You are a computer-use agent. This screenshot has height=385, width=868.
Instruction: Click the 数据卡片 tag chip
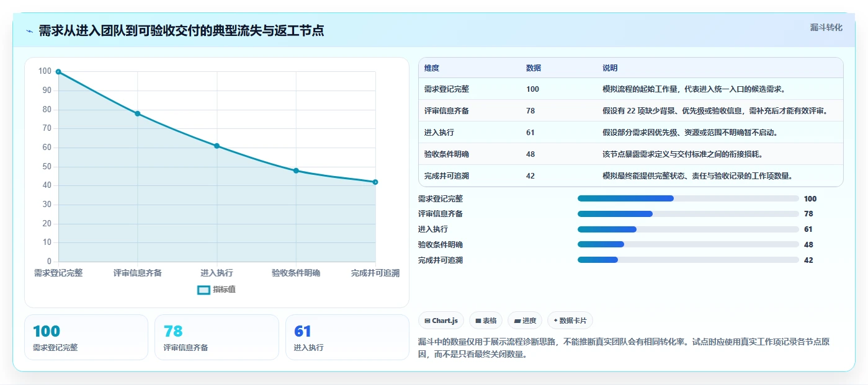click(570, 321)
